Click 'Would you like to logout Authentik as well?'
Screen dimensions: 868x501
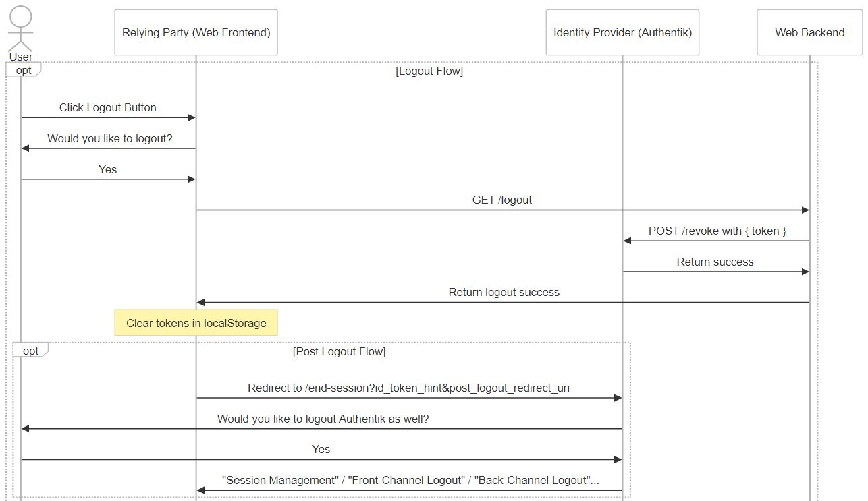(x=323, y=419)
